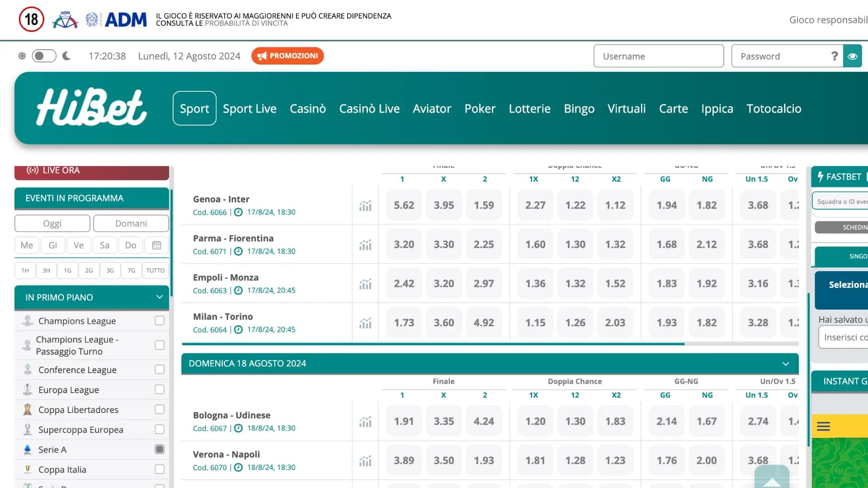Enable the Coppa Italia checkbox

pyautogui.click(x=159, y=469)
